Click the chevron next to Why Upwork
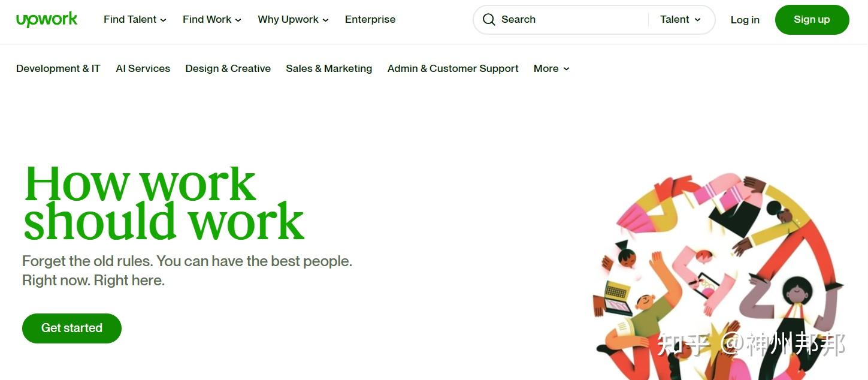 point(325,20)
